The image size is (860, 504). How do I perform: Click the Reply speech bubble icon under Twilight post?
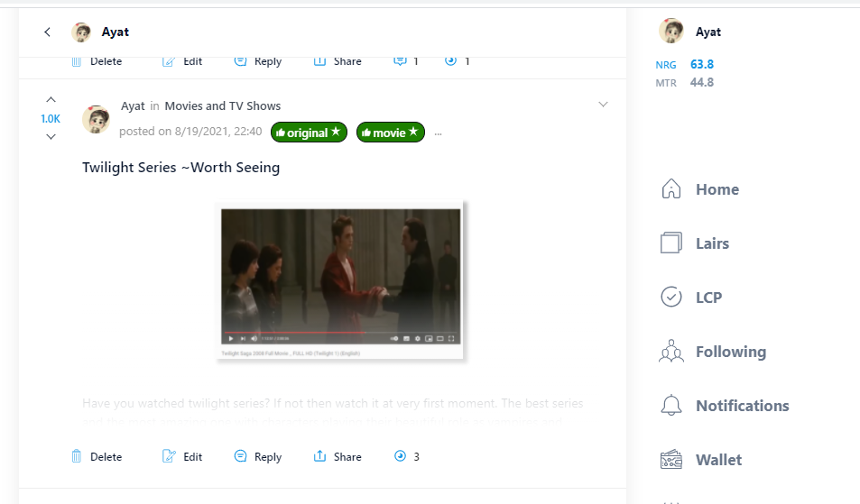(240, 456)
